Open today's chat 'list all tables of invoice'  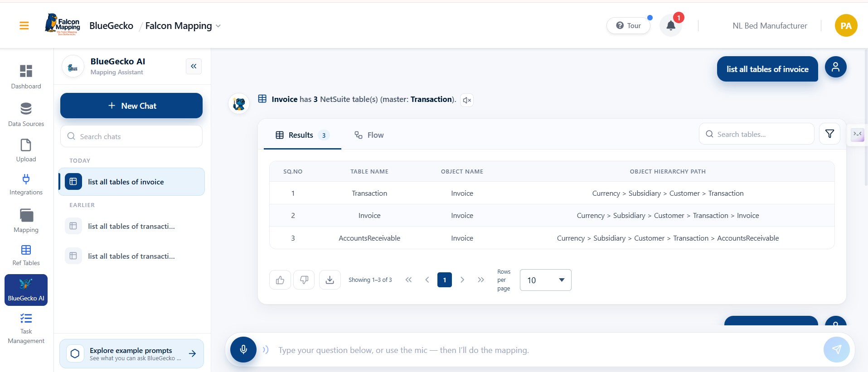pyautogui.click(x=131, y=182)
